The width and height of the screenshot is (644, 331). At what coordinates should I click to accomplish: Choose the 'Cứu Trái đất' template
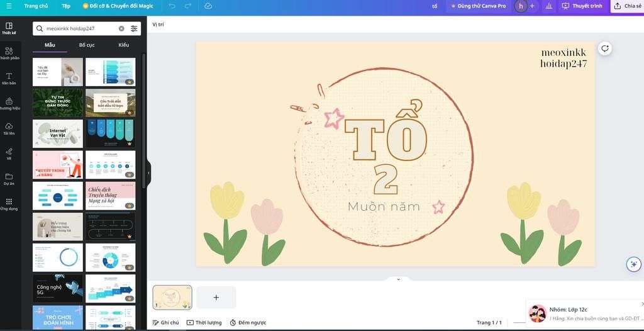pos(111,103)
